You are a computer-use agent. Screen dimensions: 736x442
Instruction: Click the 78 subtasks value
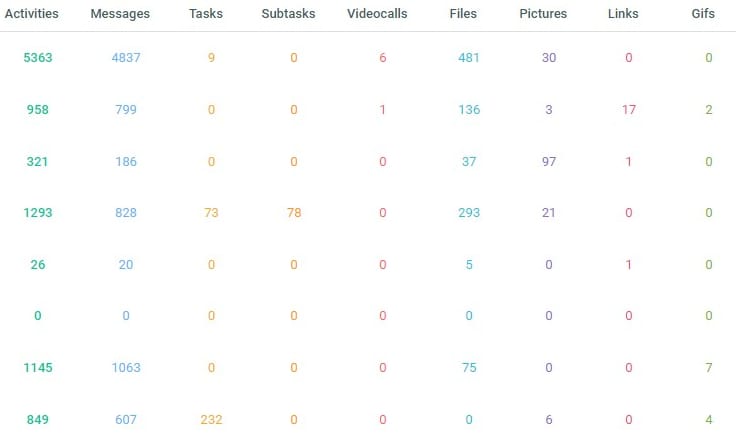point(294,213)
